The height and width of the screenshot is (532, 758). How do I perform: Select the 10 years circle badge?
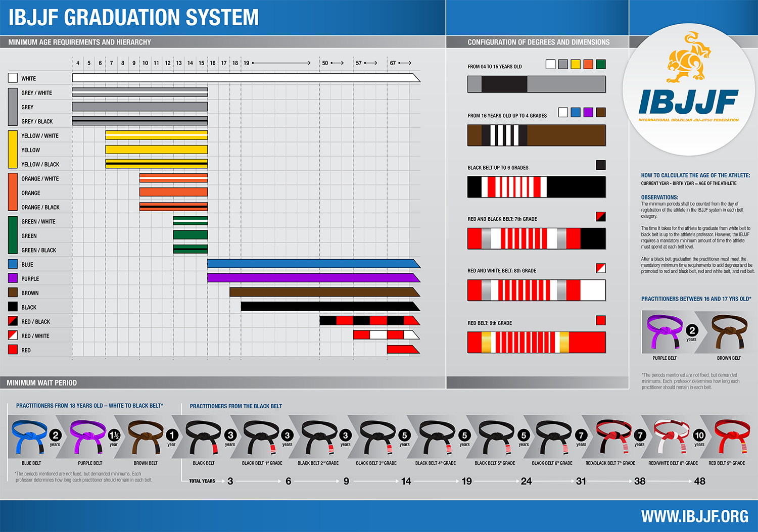coord(699,436)
